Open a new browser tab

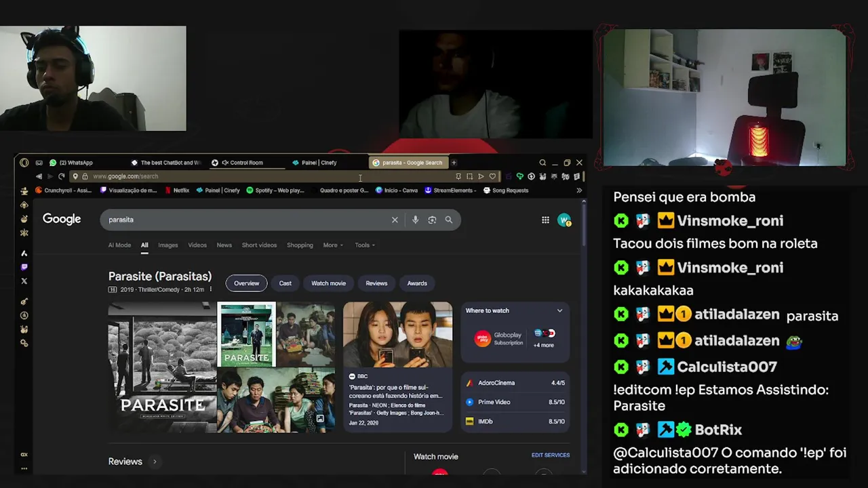(454, 163)
